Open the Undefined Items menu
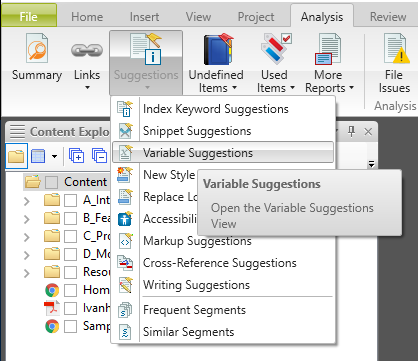The height and width of the screenshot is (361, 418). pyautogui.click(x=216, y=63)
